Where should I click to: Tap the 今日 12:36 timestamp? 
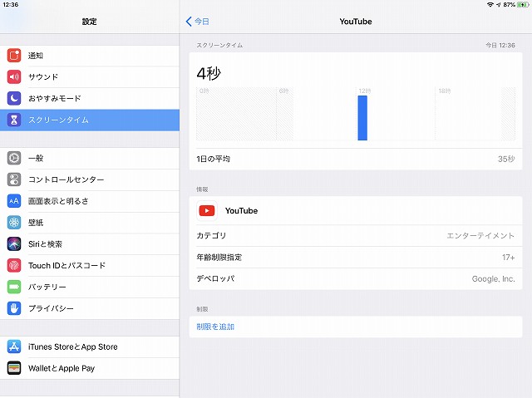(500, 45)
